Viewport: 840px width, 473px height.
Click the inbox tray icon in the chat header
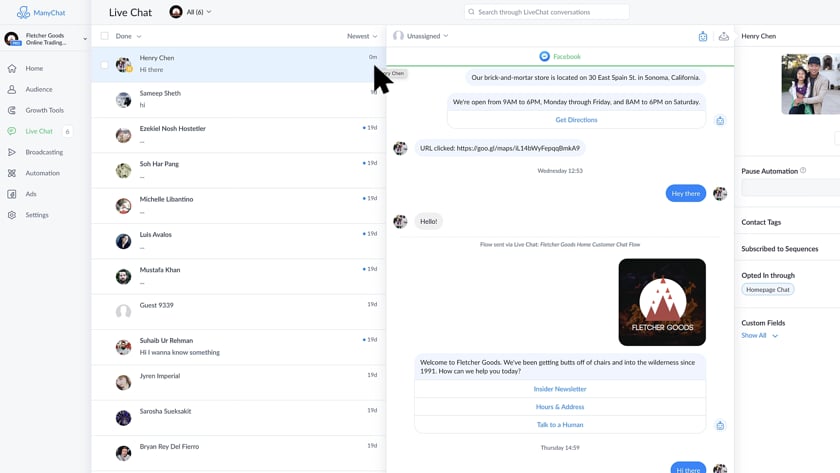pyautogui.click(x=724, y=36)
